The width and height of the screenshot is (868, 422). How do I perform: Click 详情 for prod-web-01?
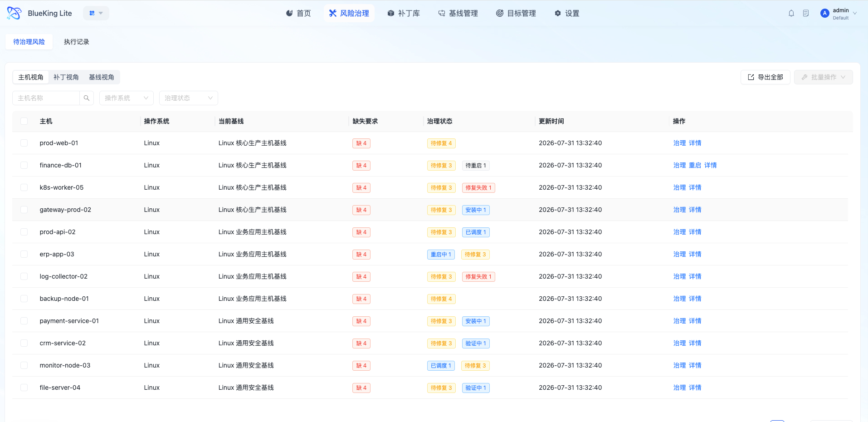point(695,143)
